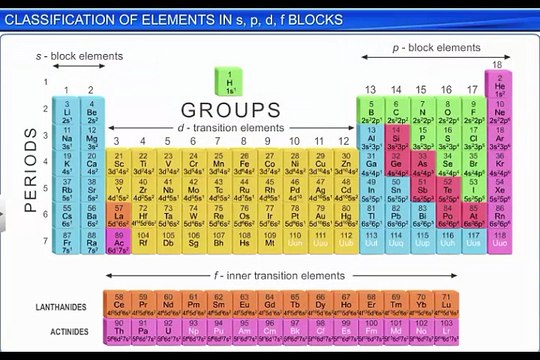Screen dimensions: 540x360
Task: Click the Argon (Ar) cell
Action: [x=499, y=138]
